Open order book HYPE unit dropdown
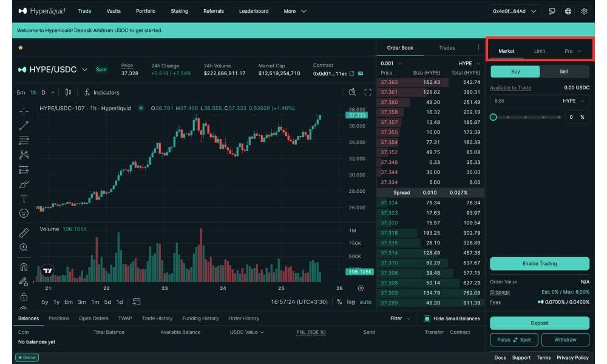This screenshot has width=607, height=364. (x=469, y=63)
